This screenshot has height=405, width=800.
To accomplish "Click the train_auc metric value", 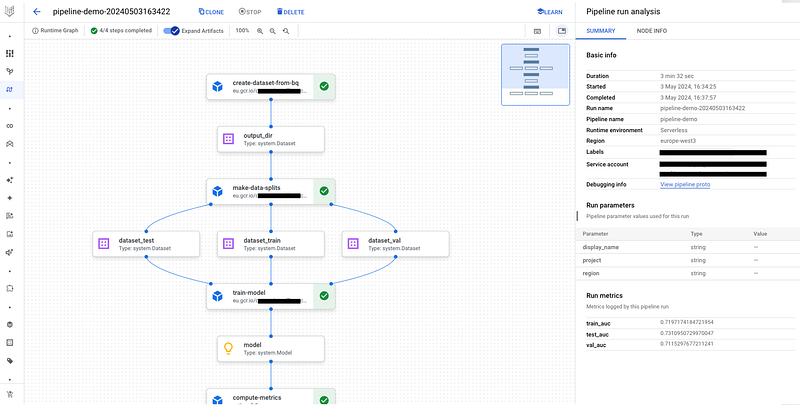I will 687,323.
